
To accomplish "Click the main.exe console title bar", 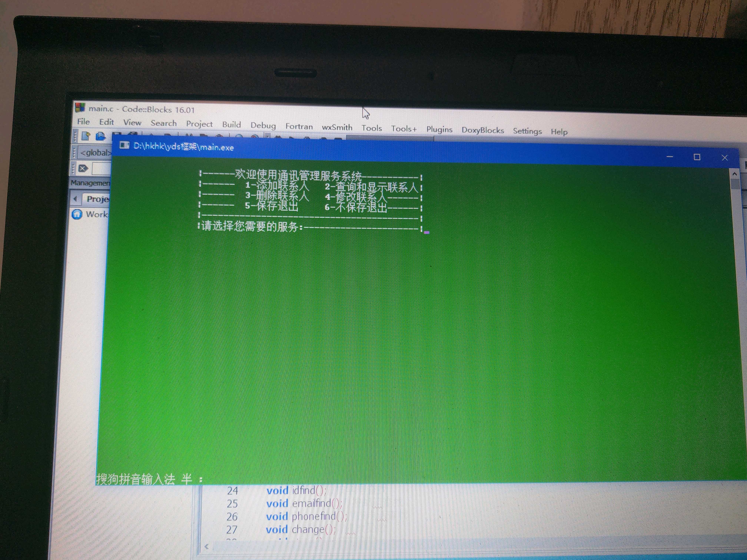I will click(425, 152).
